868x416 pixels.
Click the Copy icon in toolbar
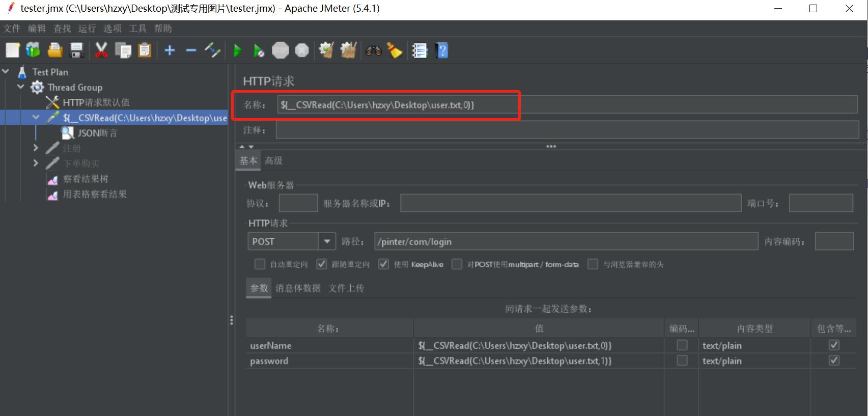point(123,50)
